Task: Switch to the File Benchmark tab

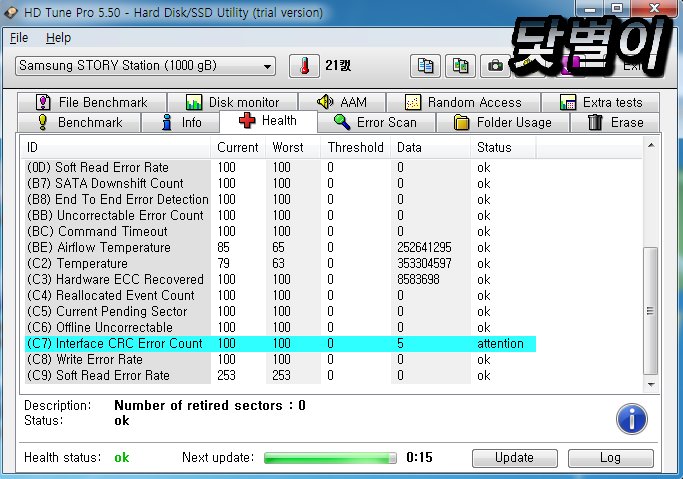Action: pyautogui.click(x=92, y=102)
